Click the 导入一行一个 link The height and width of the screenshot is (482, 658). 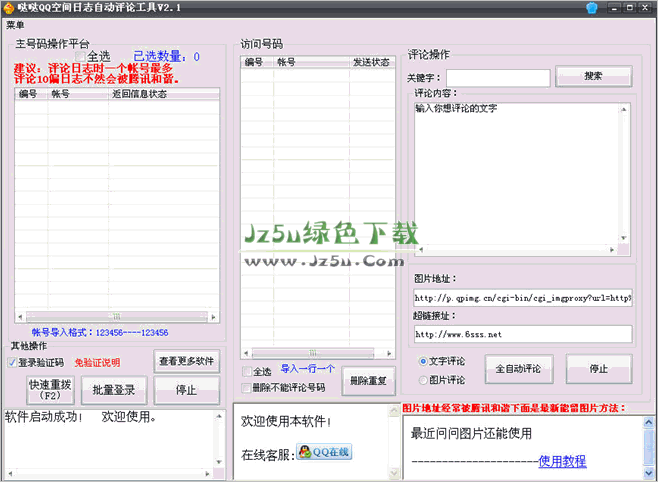(x=308, y=369)
